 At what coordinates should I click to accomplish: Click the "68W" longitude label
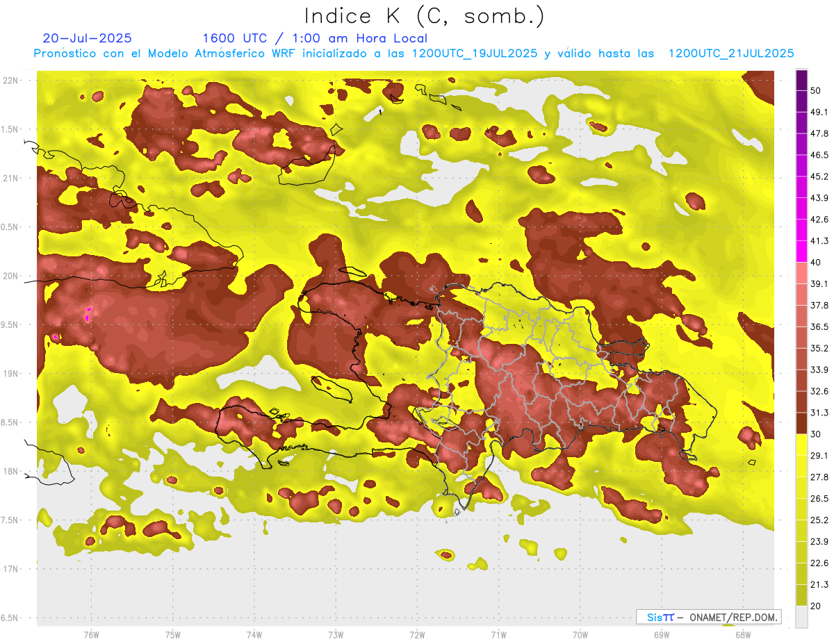742,635
